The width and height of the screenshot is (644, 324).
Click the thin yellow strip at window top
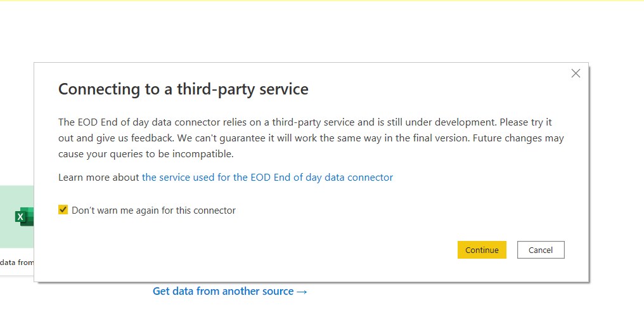322,1
